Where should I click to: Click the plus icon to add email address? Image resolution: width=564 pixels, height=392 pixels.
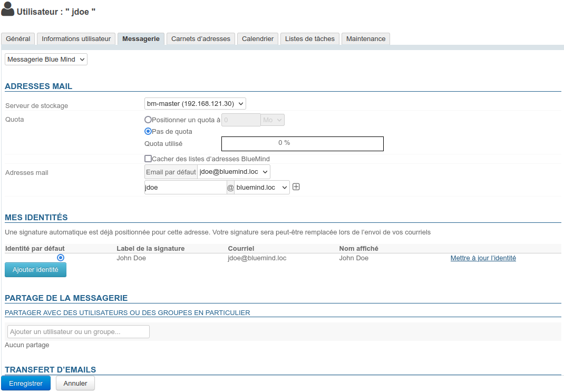click(296, 187)
